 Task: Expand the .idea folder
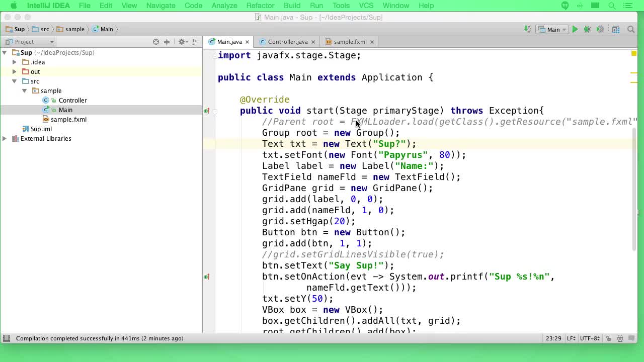15,62
